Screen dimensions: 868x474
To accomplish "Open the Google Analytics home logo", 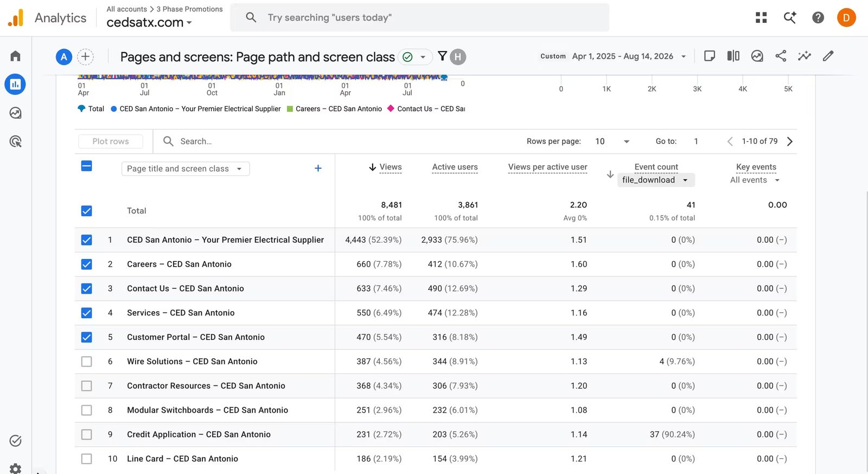I will 16,18.
